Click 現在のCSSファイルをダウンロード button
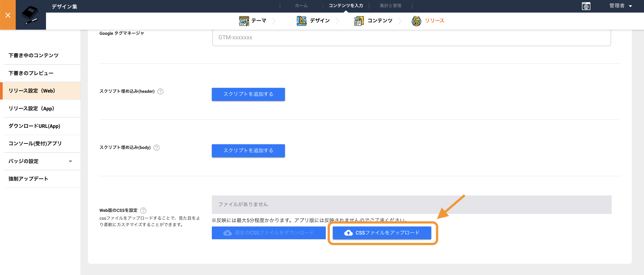 [x=269, y=233]
